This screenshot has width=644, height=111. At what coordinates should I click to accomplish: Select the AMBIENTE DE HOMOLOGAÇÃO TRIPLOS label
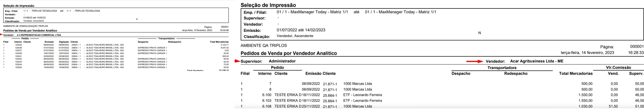[26, 26]
